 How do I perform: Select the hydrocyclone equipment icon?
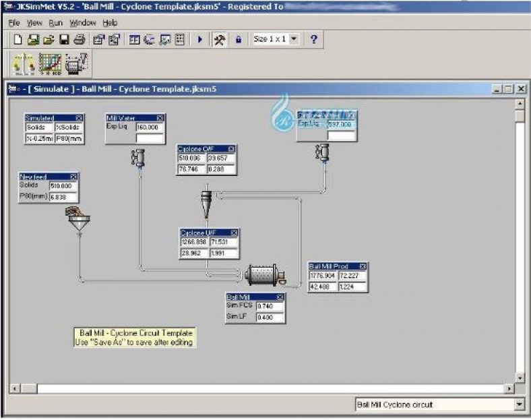[x=206, y=204]
